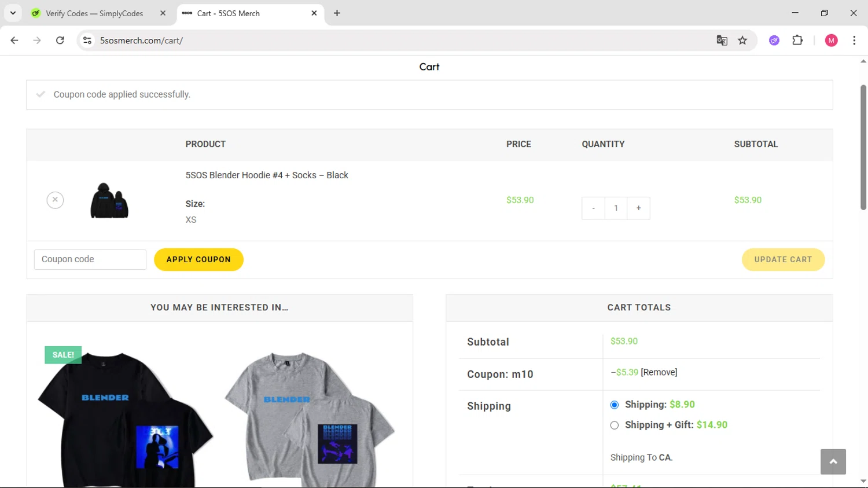This screenshot has height=488, width=868.
Task: Remove the m10 coupon
Action: click(659, 372)
